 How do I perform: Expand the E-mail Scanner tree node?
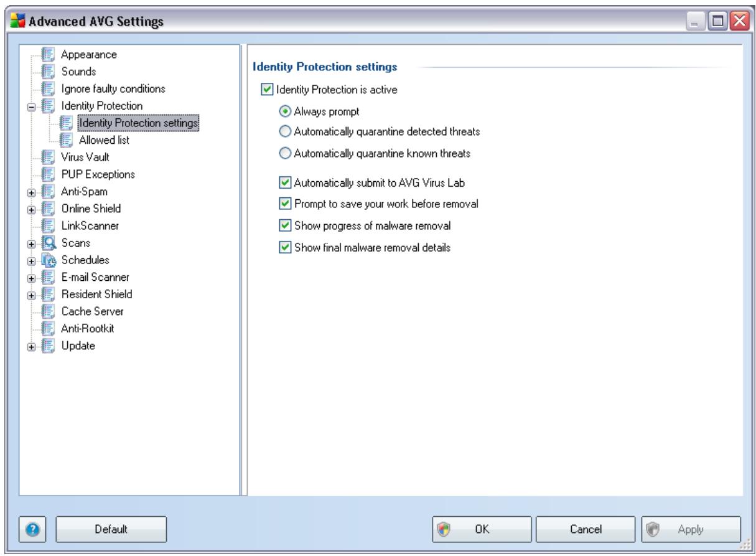32,277
